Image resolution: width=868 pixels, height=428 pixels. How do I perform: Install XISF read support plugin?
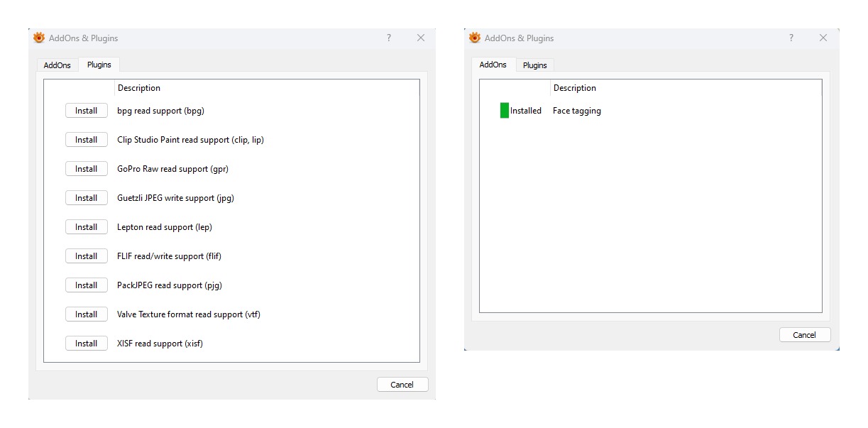coord(87,344)
